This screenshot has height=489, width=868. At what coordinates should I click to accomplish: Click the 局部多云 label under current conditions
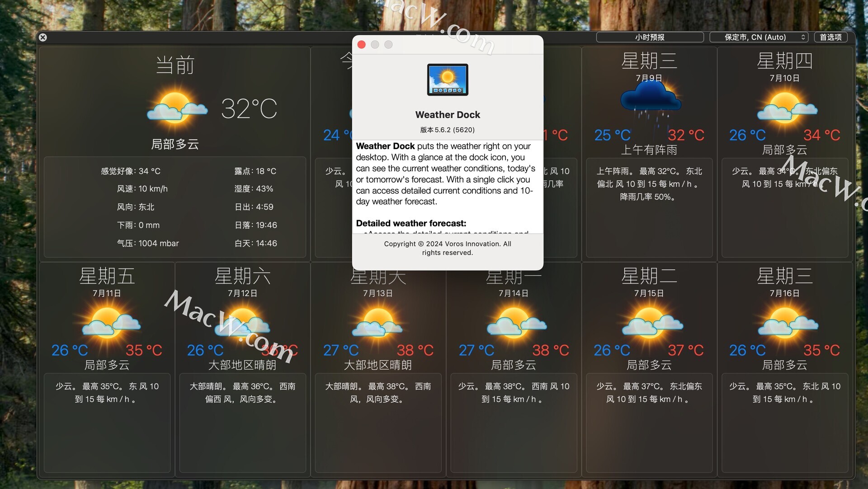(175, 144)
